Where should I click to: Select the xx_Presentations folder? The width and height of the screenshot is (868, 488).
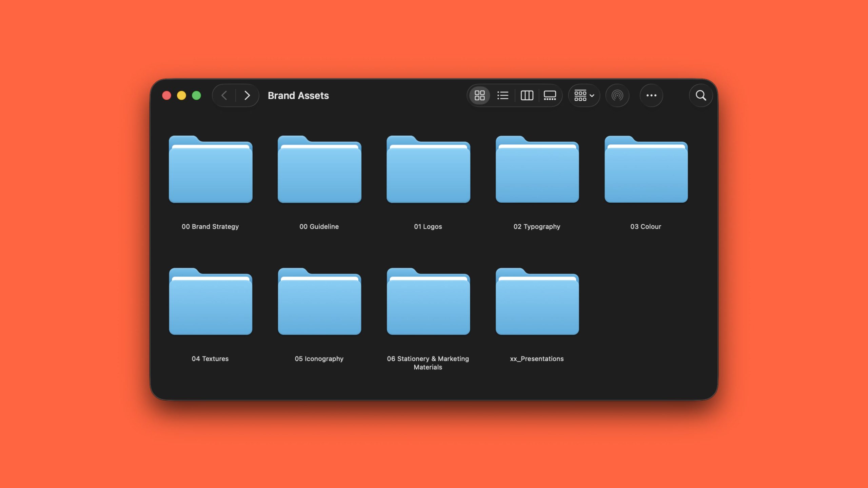click(537, 302)
